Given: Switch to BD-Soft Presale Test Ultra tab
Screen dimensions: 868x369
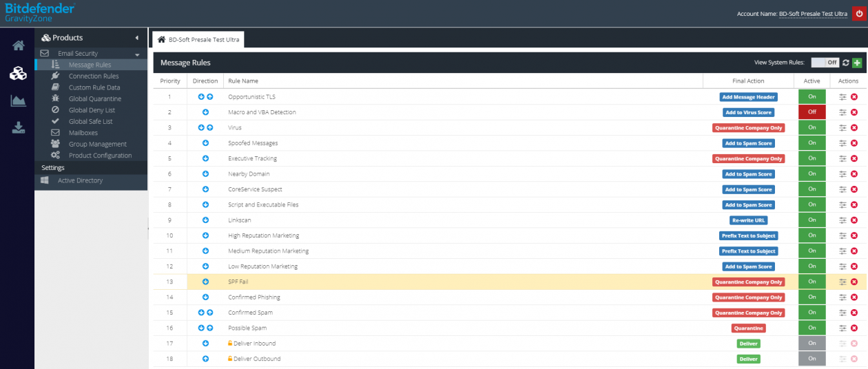Looking at the screenshot, I should 198,39.
